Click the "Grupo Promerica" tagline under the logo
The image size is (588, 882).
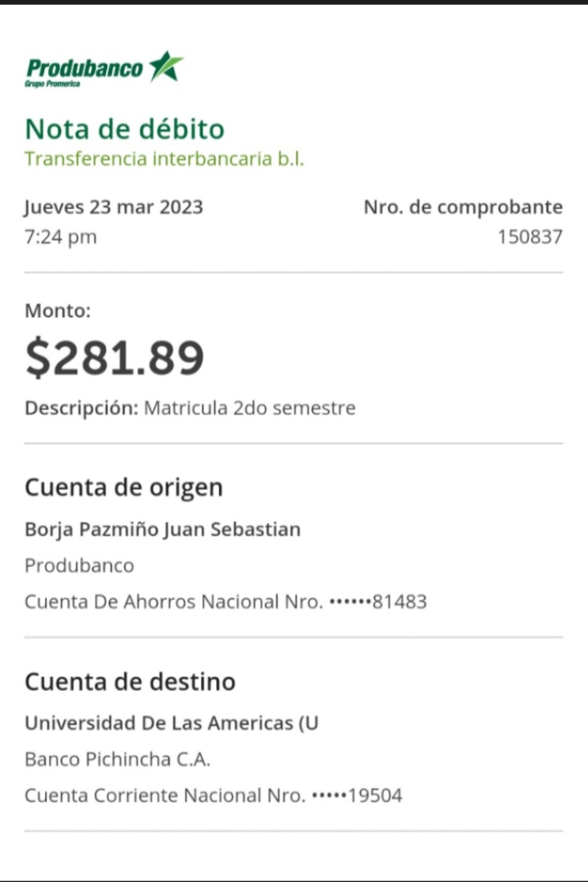click(x=52, y=84)
